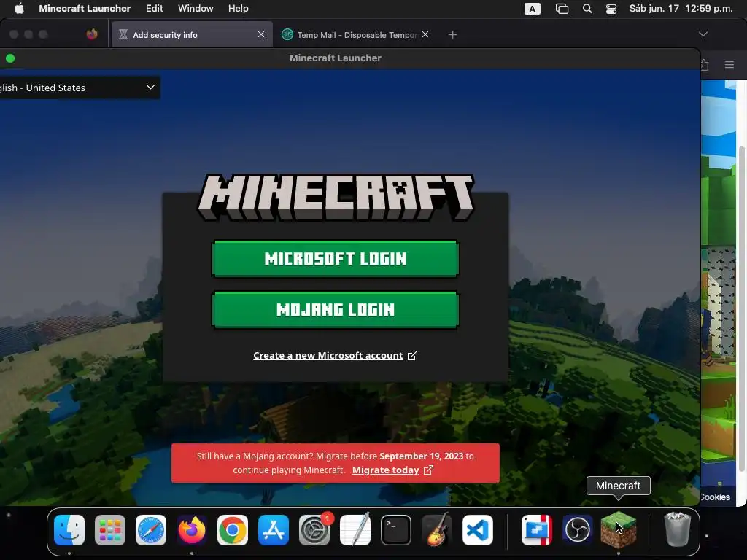This screenshot has width=747, height=560.
Task: Click the Firefox icon beside the browser tabs
Action: pyautogui.click(x=92, y=34)
